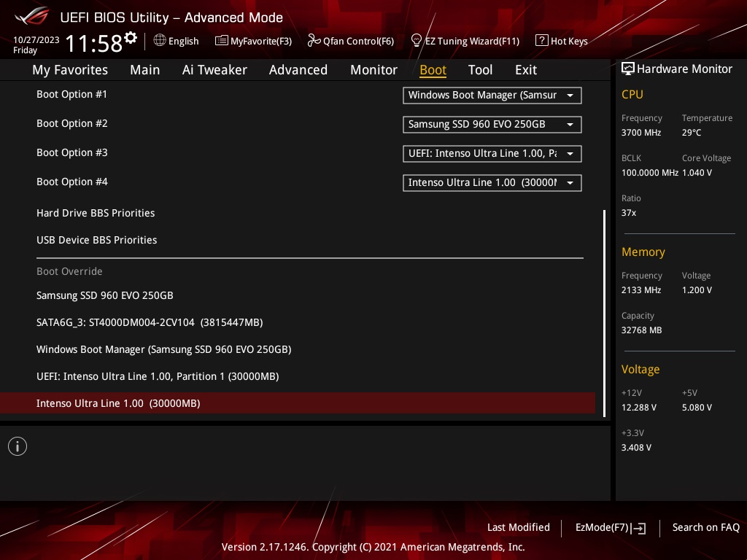The height and width of the screenshot is (560, 747).
Task: Click +3.3V value 3.408 V
Action: pyautogui.click(x=636, y=447)
